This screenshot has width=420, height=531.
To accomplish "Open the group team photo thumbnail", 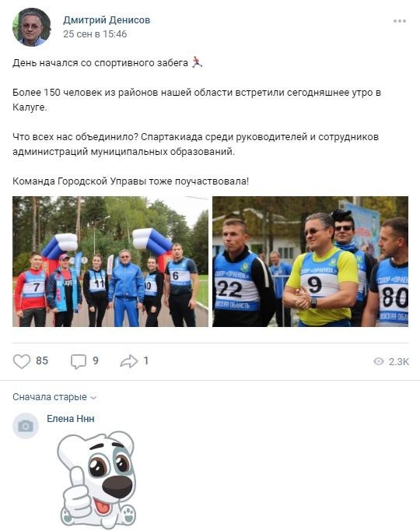I will (x=110, y=262).
